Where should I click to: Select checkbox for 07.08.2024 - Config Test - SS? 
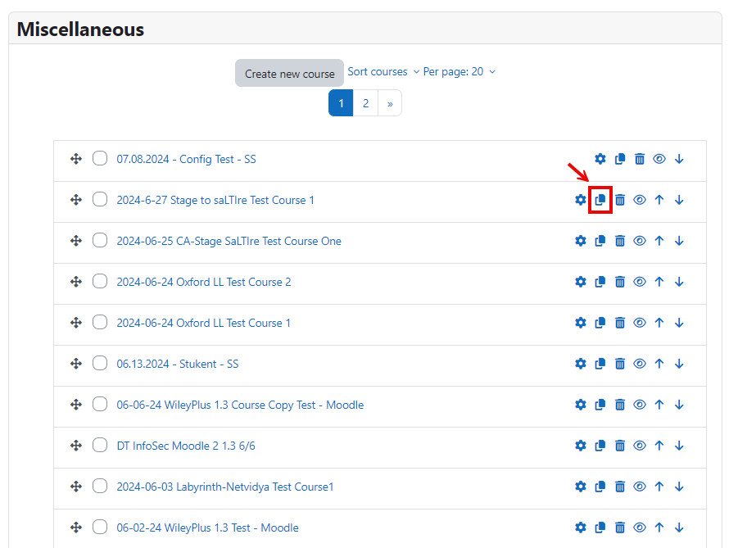click(100, 158)
